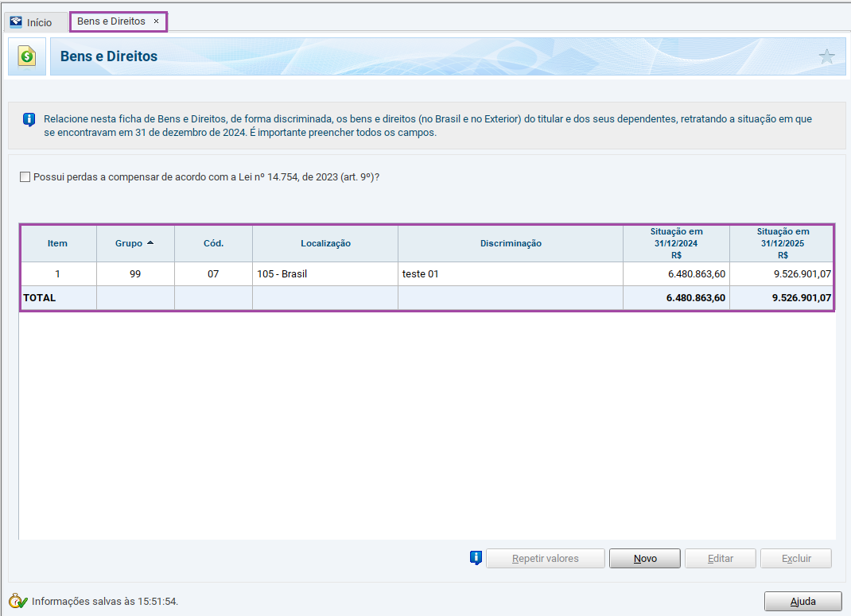851x616 pixels.
Task: Click the Bens e Direitos document icon
Action: [26, 56]
